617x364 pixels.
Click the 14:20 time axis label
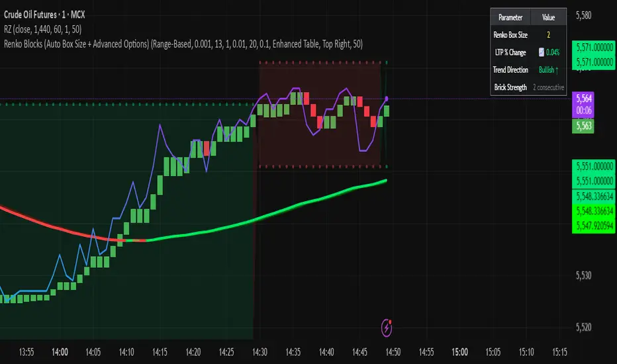[x=193, y=352]
